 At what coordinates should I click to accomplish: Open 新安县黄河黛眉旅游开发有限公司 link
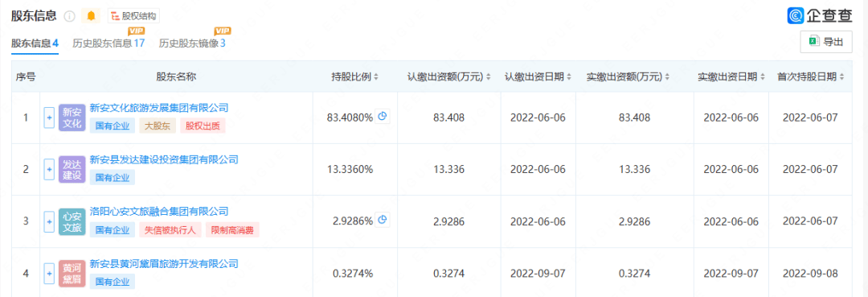click(x=164, y=263)
